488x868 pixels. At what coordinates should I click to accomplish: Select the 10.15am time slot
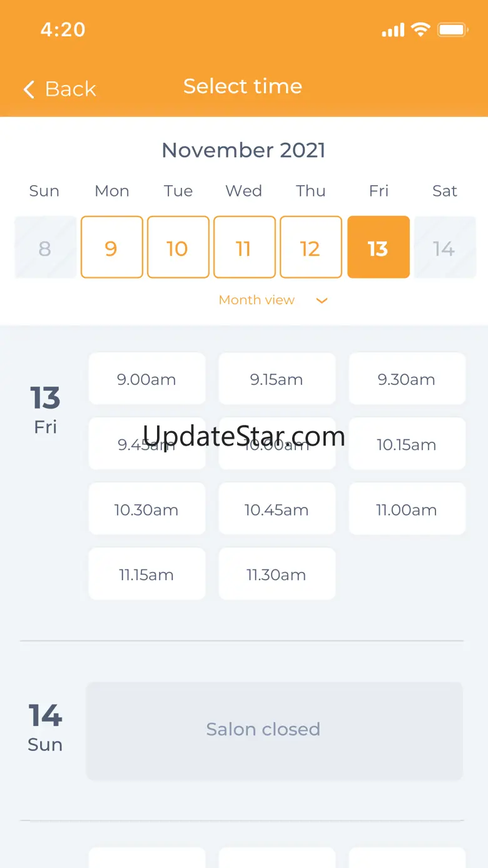[407, 444]
